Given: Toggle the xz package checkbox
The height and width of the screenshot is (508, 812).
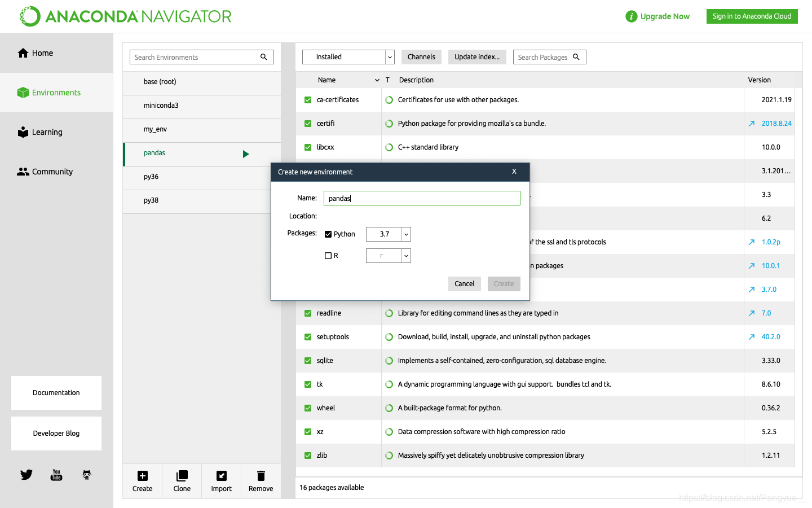Looking at the screenshot, I should point(308,432).
